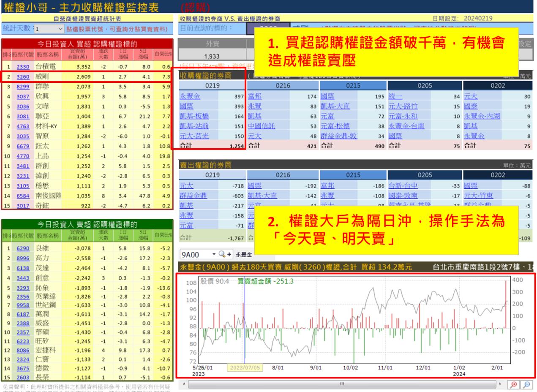Expand the 9A00 broker code dropdown
Viewport: 537px width, 392px height.
point(214,254)
